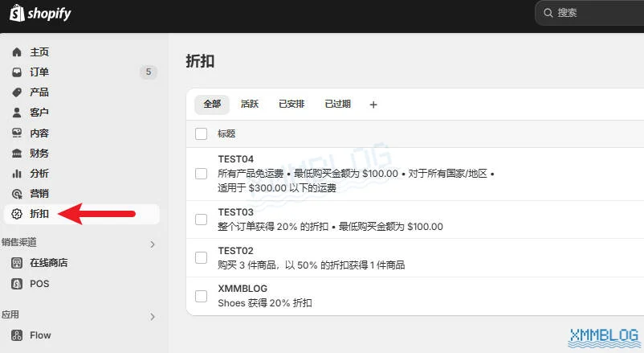644x353 pixels.
Task: Open the Flow app label
Action: [x=40, y=335]
